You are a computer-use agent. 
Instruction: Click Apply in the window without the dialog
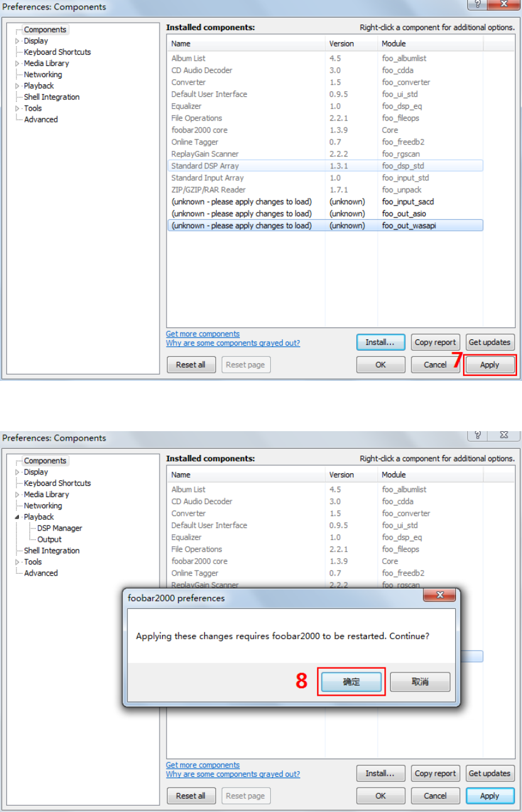pyautogui.click(x=489, y=365)
